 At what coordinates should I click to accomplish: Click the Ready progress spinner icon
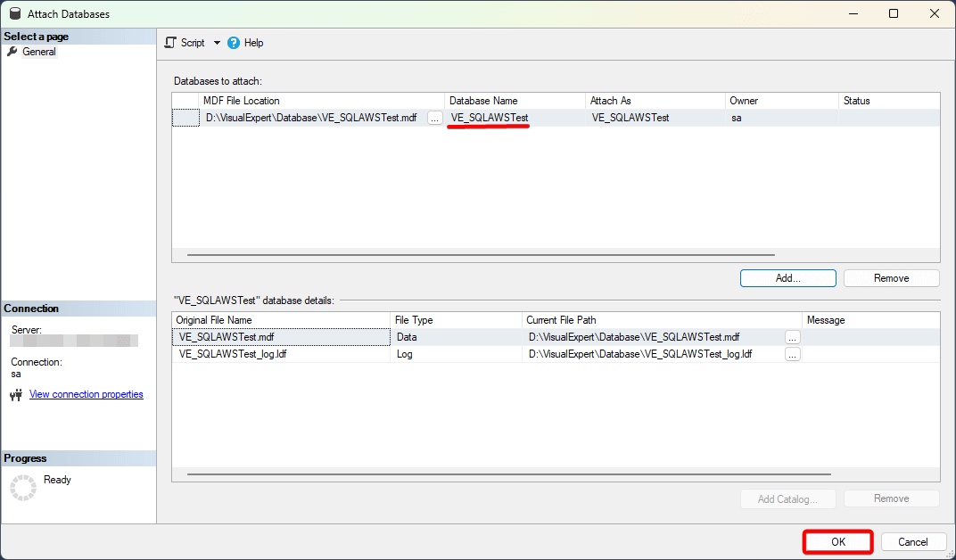point(23,488)
